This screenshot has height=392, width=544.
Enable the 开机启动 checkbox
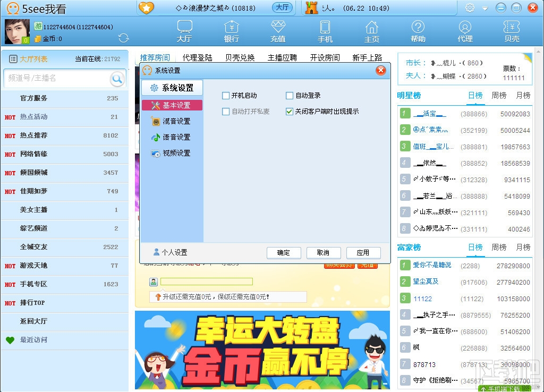(226, 96)
